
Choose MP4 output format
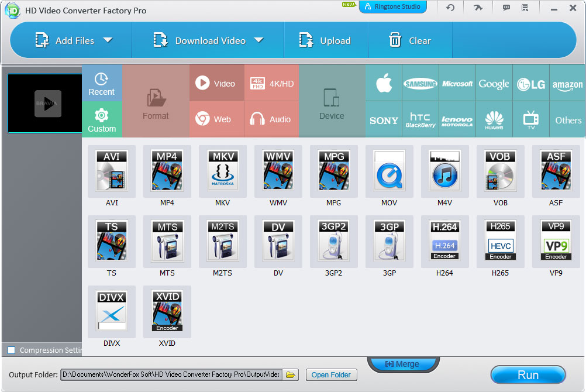coord(167,171)
